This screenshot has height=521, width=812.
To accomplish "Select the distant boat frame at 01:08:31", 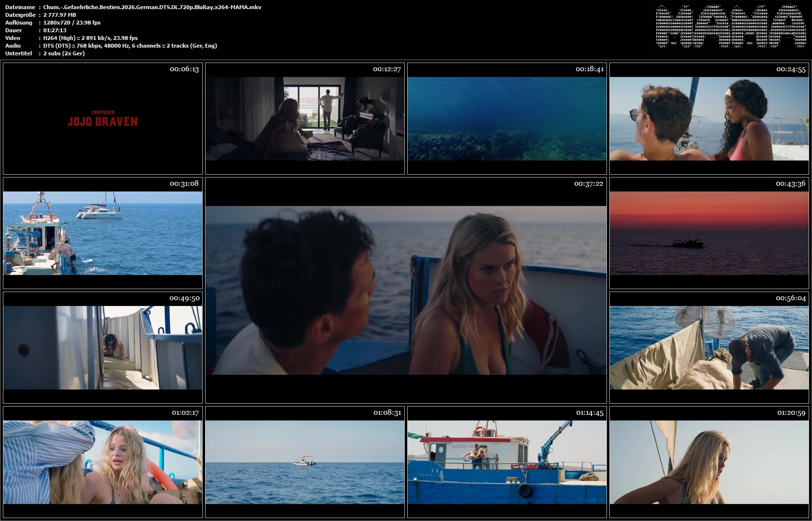I will (x=305, y=462).
